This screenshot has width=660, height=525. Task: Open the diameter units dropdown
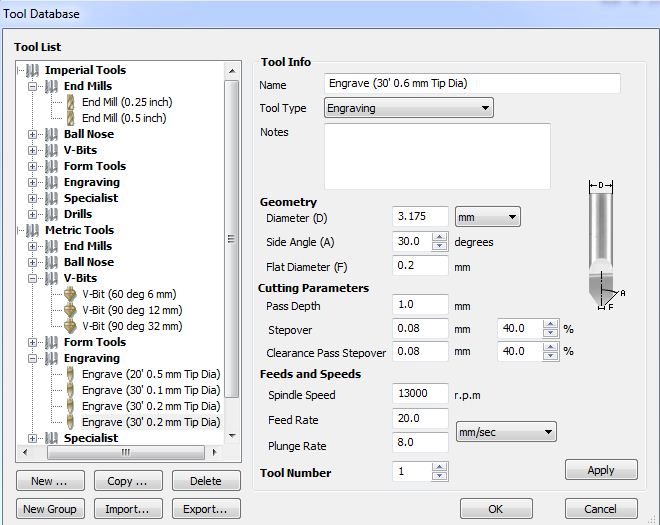tap(487, 217)
